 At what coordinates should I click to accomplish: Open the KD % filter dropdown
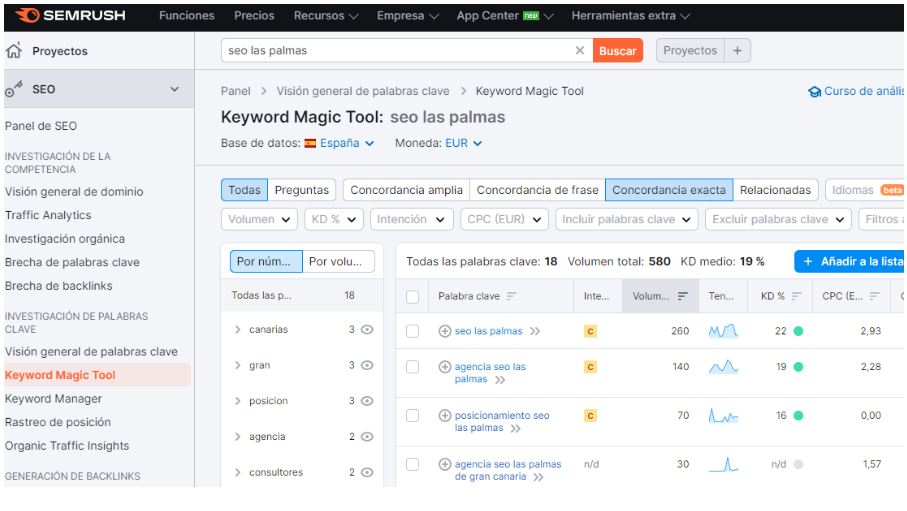tap(334, 219)
